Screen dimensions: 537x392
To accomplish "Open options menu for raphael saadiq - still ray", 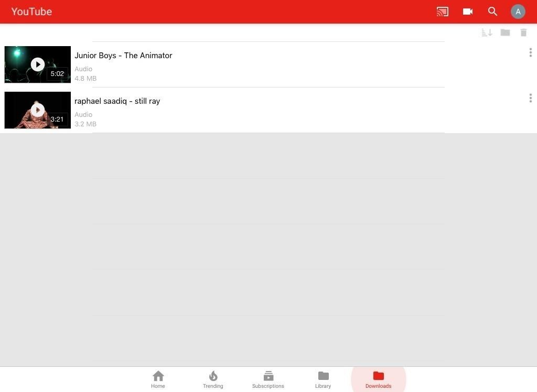I will (530, 97).
